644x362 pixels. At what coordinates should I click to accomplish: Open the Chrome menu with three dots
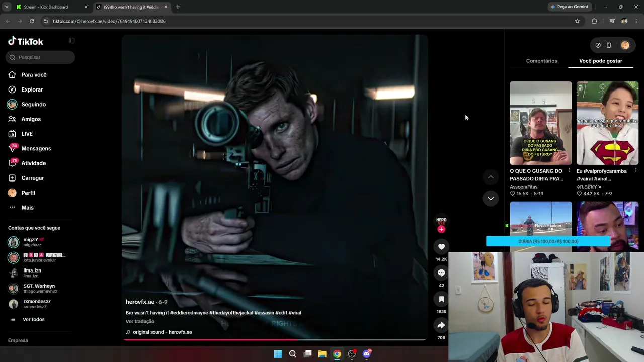click(x=636, y=21)
